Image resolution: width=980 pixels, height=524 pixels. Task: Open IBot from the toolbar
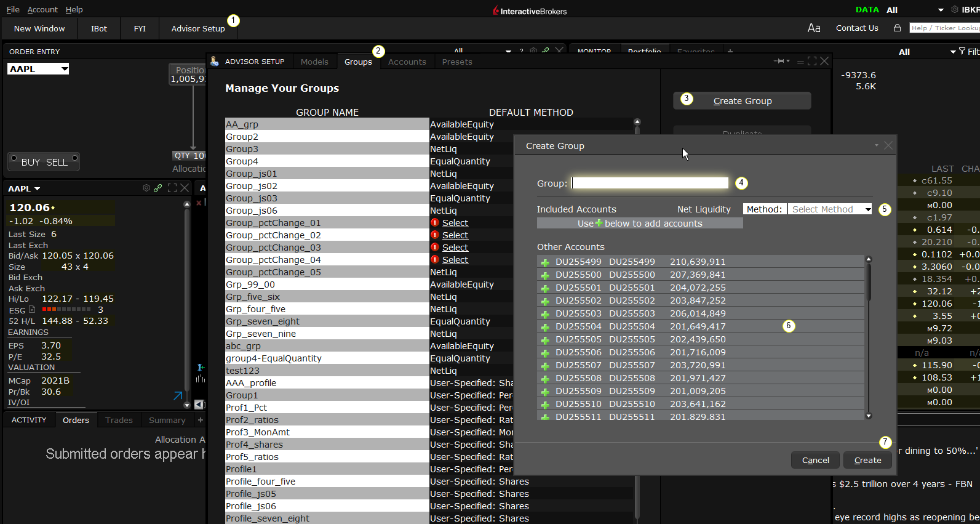[x=99, y=28]
